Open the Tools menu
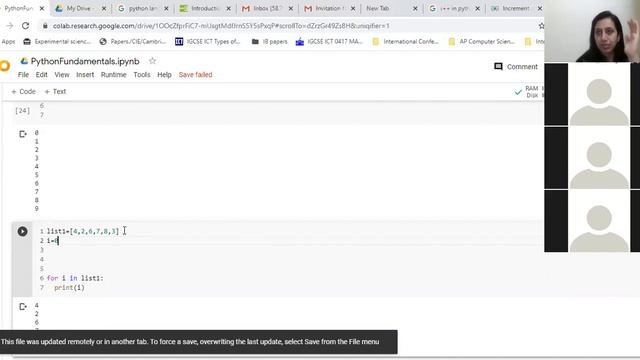 pyautogui.click(x=142, y=75)
